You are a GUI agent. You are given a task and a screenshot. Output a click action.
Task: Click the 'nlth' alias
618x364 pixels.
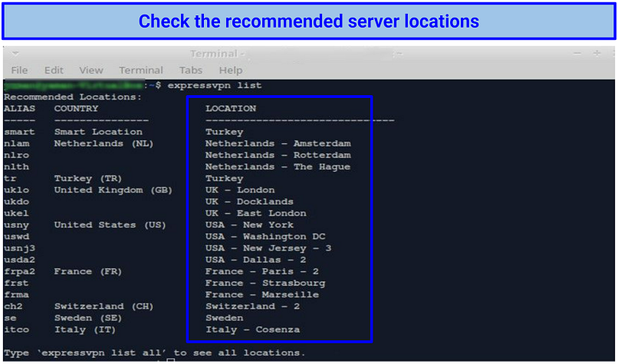(17, 166)
